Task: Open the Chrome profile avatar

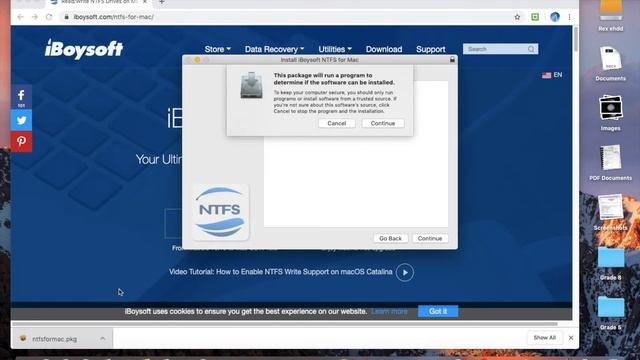Action: click(555, 17)
